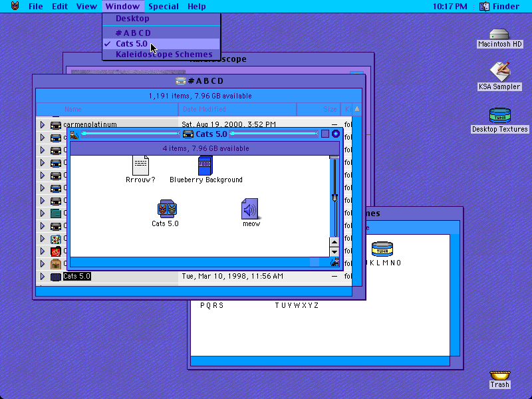Click the scroll up arrow in Cats 5.0 window
The width and height of the screenshot is (532, 399).
click(334, 242)
